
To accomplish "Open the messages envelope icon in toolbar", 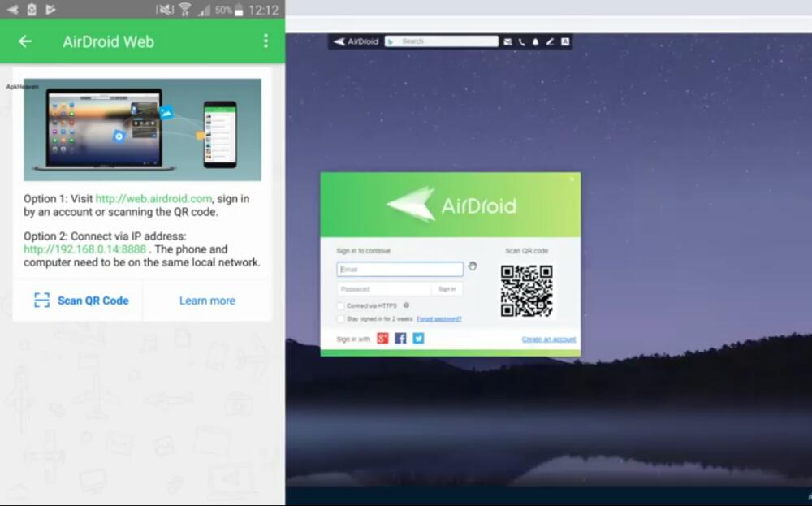I will pyautogui.click(x=508, y=42).
